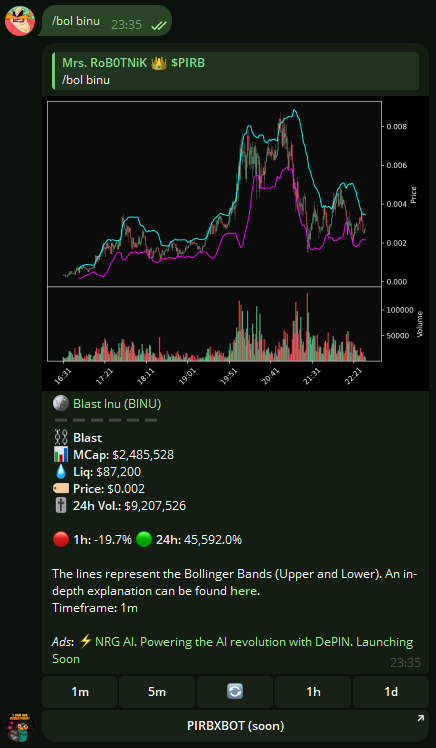Viewport: 436px width, 748px height.
Task: Click the bar chart icon beside MCap
Action: click(x=61, y=455)
